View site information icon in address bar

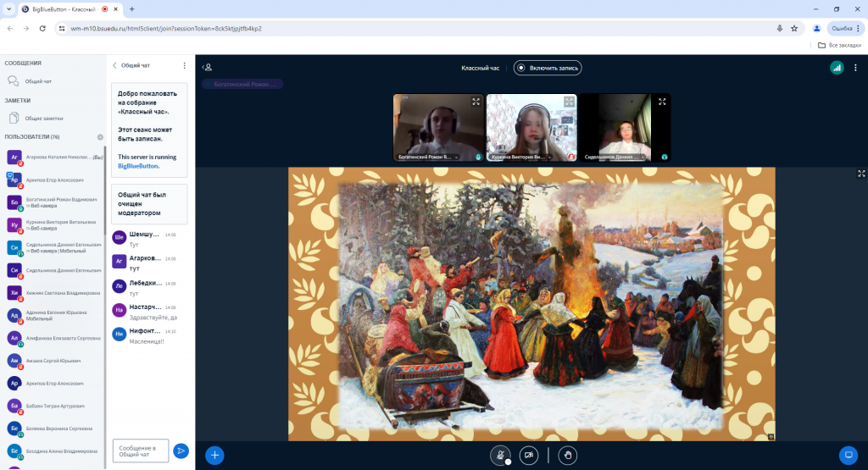[x=62, y=28]
